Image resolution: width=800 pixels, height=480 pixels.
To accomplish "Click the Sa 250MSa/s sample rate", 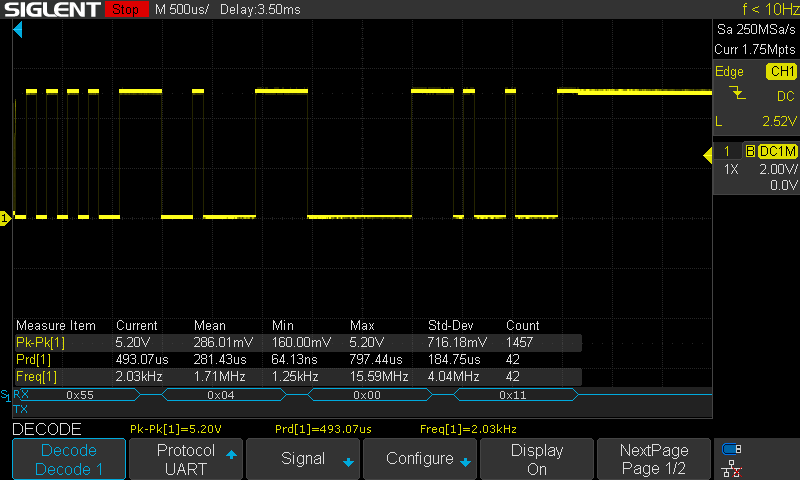I will point(756,30).
